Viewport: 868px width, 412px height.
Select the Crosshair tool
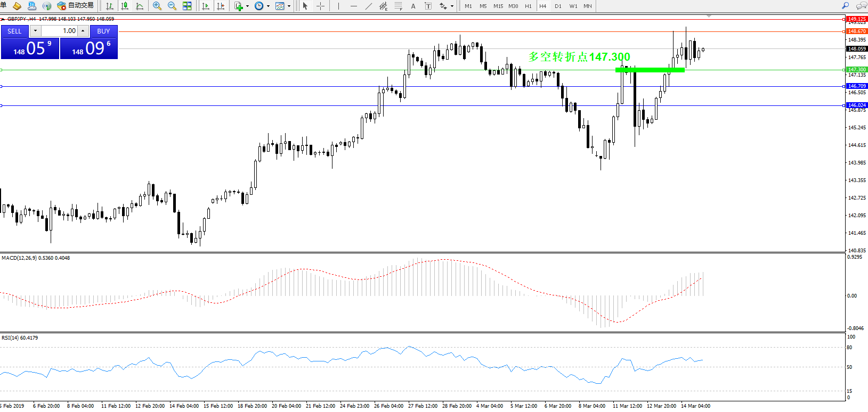pyautogui.click(x=320, y=6)
